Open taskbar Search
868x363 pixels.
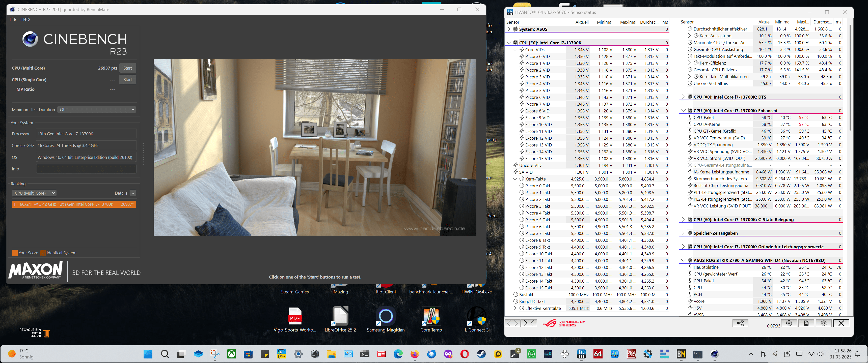coord(165,354)
